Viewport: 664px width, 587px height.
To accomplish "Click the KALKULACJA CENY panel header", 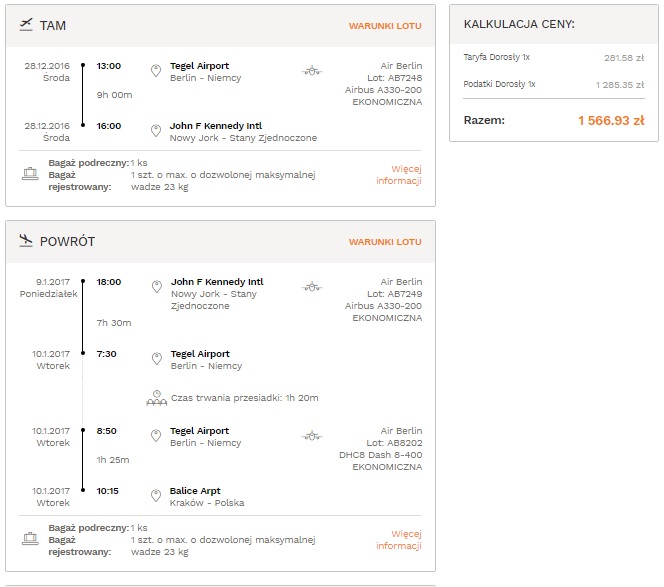I will coord(554,24).
